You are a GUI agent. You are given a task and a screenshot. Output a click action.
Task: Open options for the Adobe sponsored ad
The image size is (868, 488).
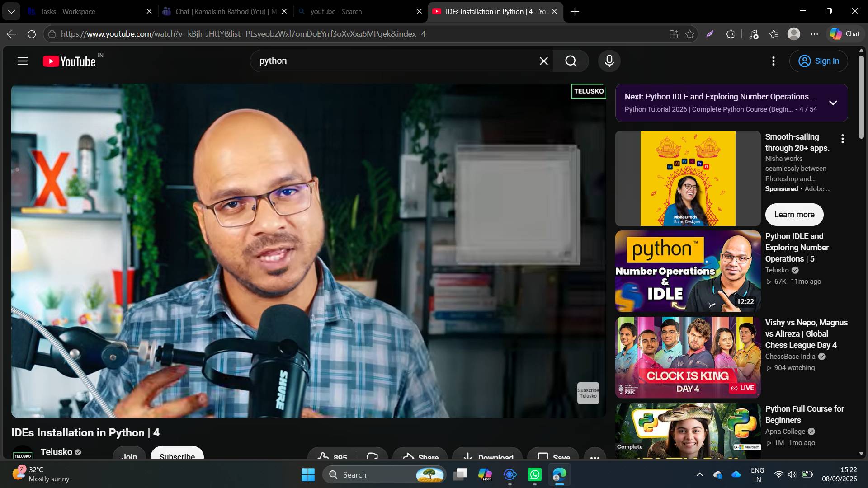(842, 139)
